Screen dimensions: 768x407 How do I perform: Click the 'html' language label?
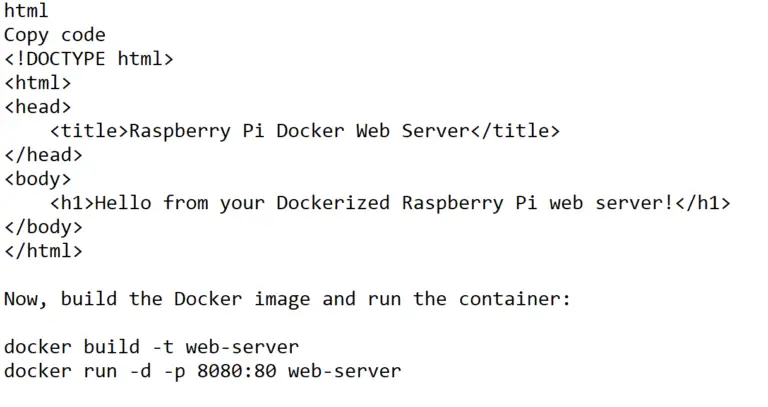tap(26, 11)
